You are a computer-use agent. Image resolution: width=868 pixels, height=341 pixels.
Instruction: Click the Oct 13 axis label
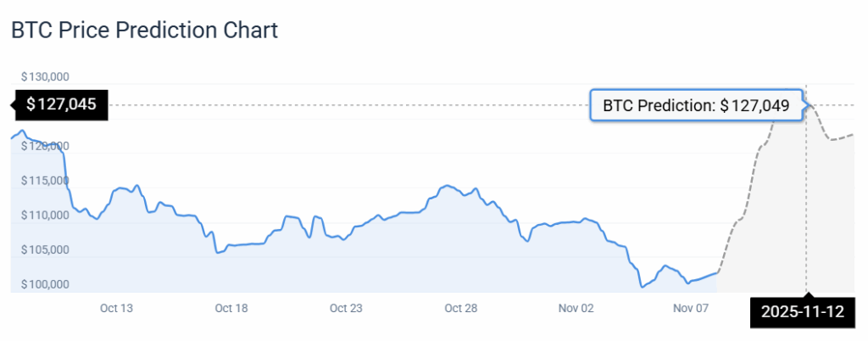116,308
